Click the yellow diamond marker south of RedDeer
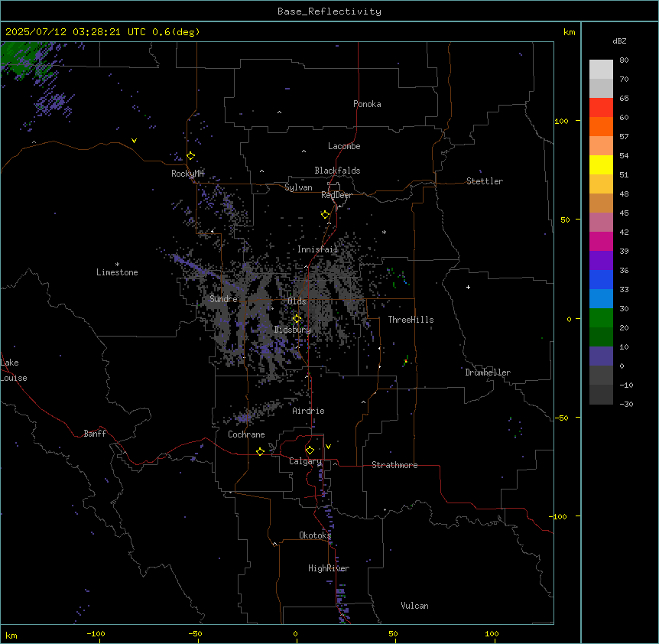Image resolution: width=659 pixels, height=644 pixels. [325, 215]
